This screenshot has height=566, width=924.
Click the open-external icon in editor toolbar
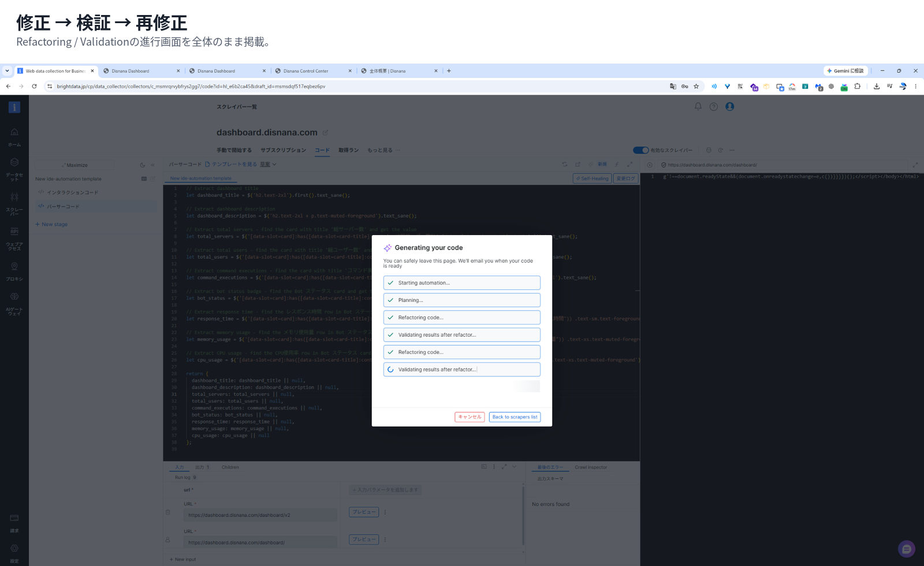pyautogui.click(x=577, y=165)
